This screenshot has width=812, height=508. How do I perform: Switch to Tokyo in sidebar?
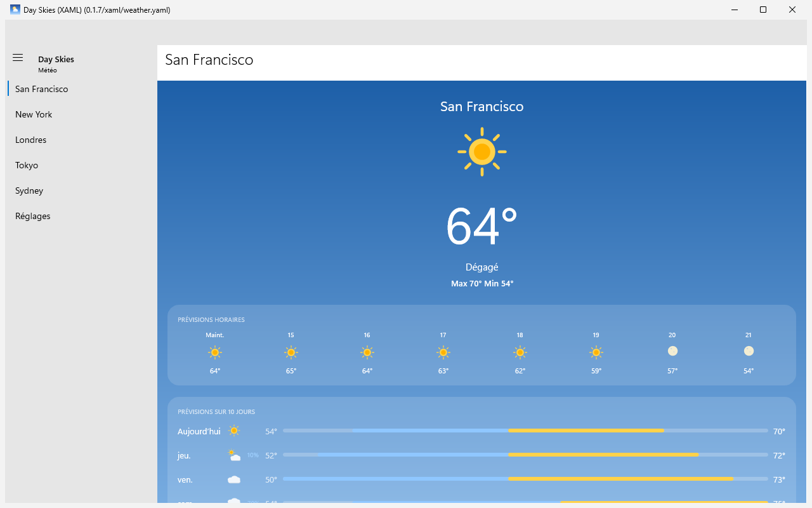[81, 165]
